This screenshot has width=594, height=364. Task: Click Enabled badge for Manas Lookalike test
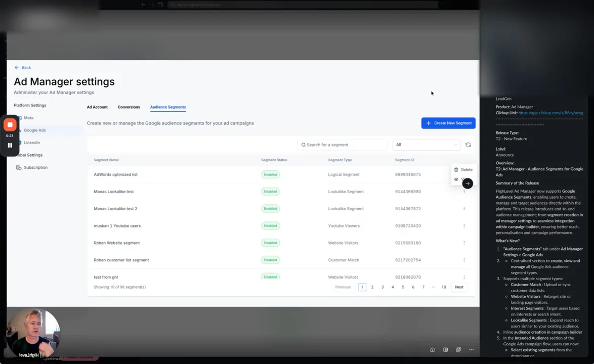click(x=271, y=192)
